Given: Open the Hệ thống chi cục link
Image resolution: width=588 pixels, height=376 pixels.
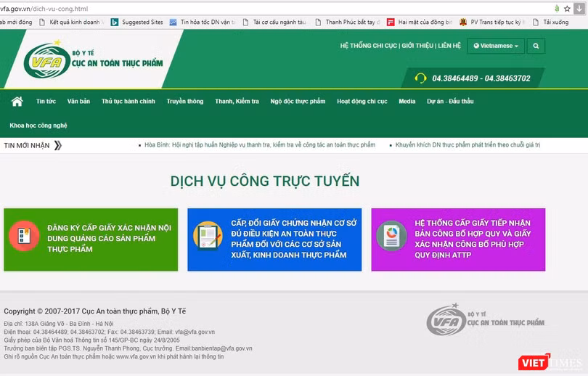Looking at the screenshot, I should (x=369, y=46).
